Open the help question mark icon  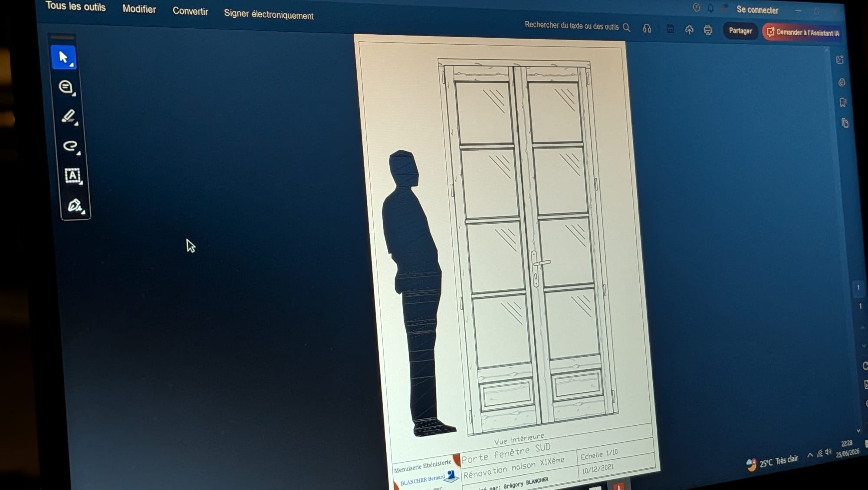pos(697,7)
